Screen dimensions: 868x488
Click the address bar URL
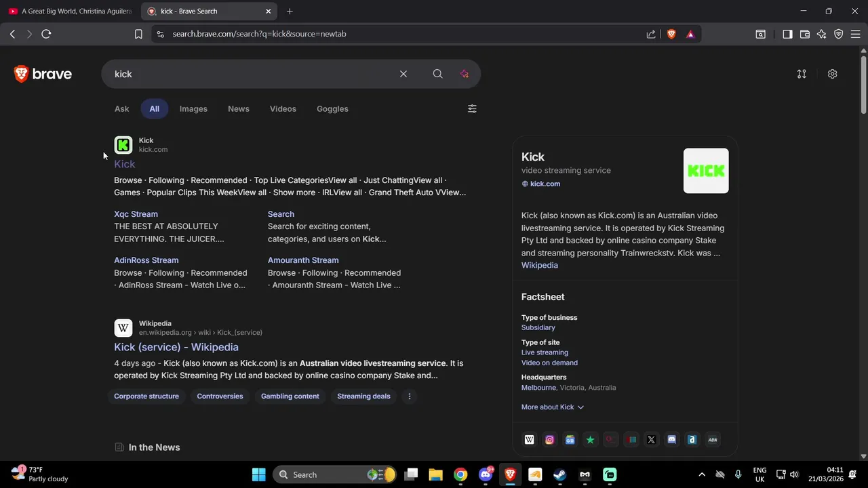pyautogui.click(x=259, y=34)
